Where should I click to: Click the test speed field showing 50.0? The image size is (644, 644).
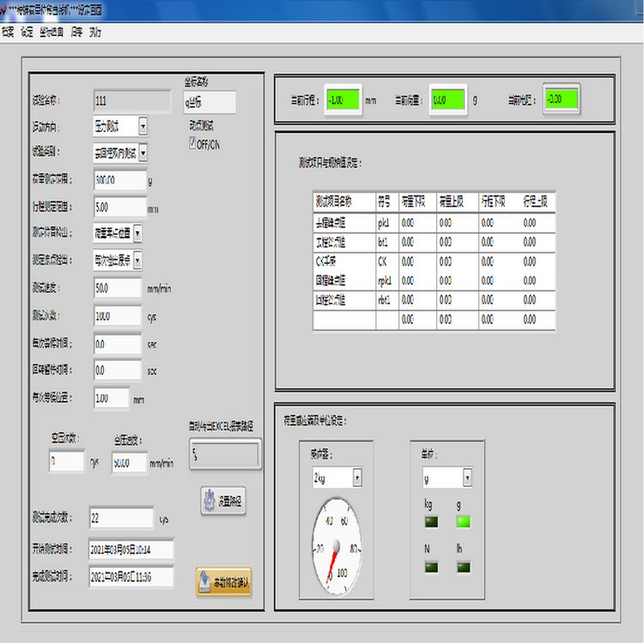[118, 288]
